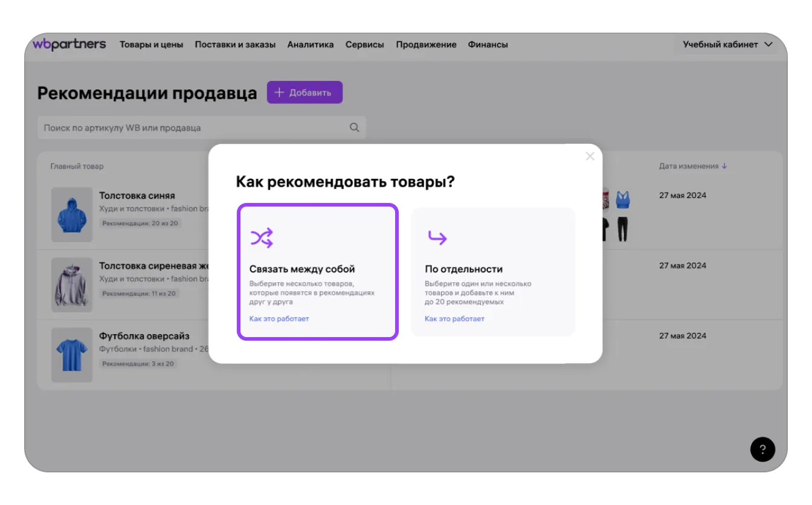Close the Как рекомендовать товары dialog
The height and width of the screenshot is (505, 812).
[x=590, y=156]
